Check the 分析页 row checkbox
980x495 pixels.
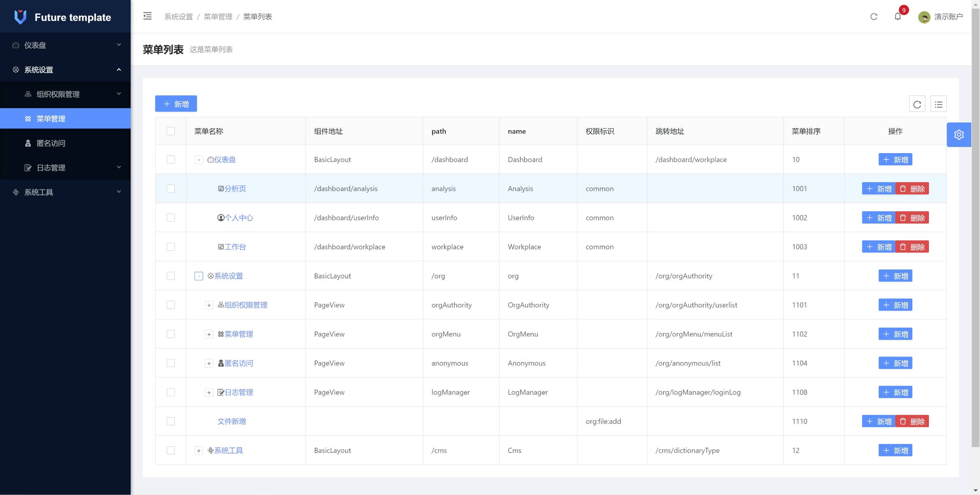pos(170,188)
